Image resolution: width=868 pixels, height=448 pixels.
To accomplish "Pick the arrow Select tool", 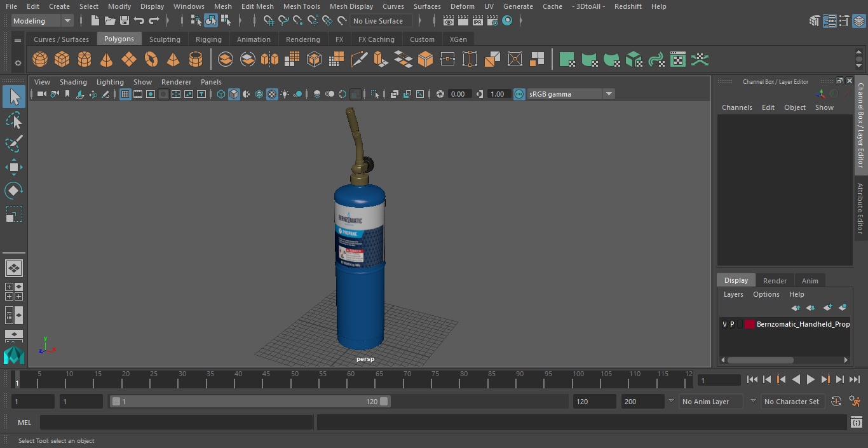I will (13, 97).
